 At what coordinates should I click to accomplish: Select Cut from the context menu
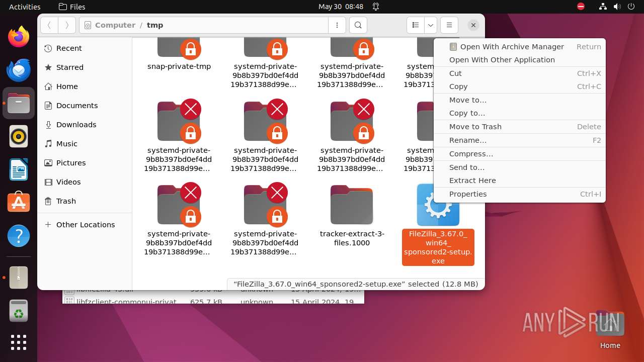[x=520, y=73]
